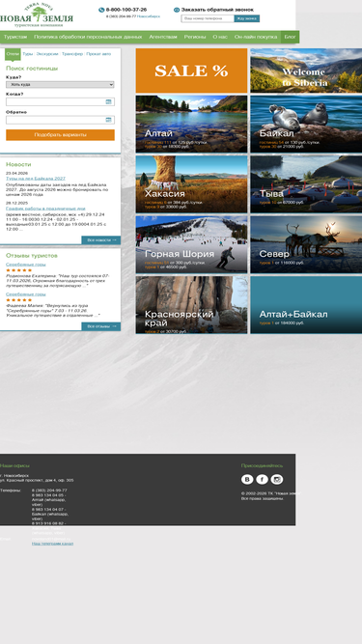Click the phone icon beside 8-800-100-37-26
The width and height of the screenshot is (362, 644).
(x=101, y=10)
